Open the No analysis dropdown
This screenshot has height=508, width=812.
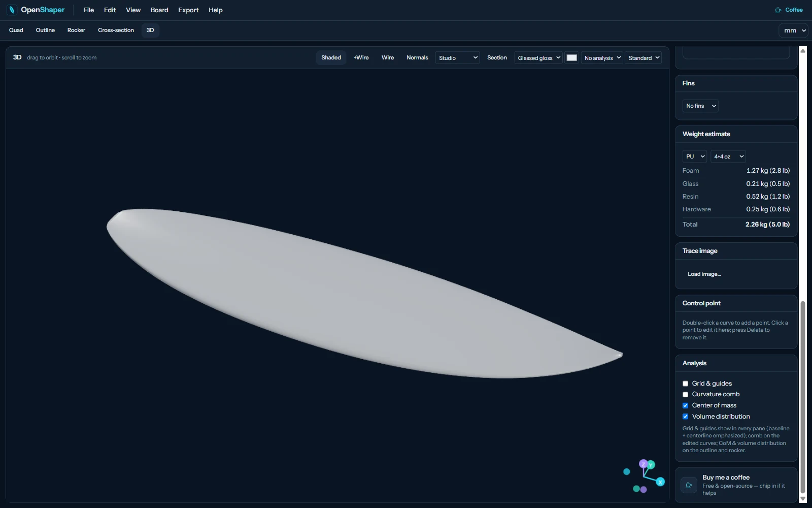[x=602, y=58]
